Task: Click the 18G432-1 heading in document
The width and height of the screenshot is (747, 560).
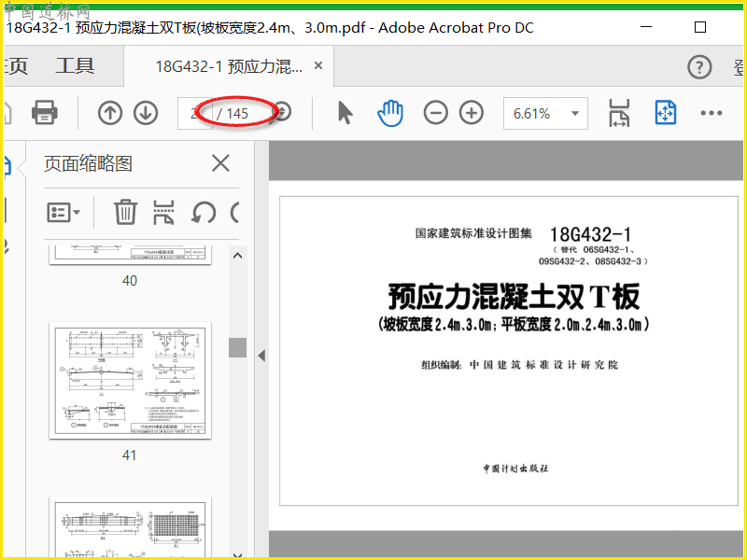Action: click(x=591, y=234)
